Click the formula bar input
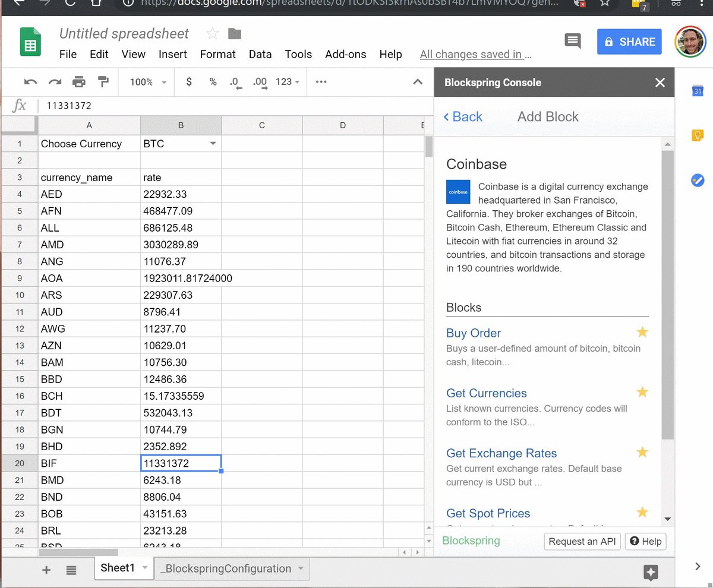This screenshot has height=588, width=713. (x=235, y=106)
